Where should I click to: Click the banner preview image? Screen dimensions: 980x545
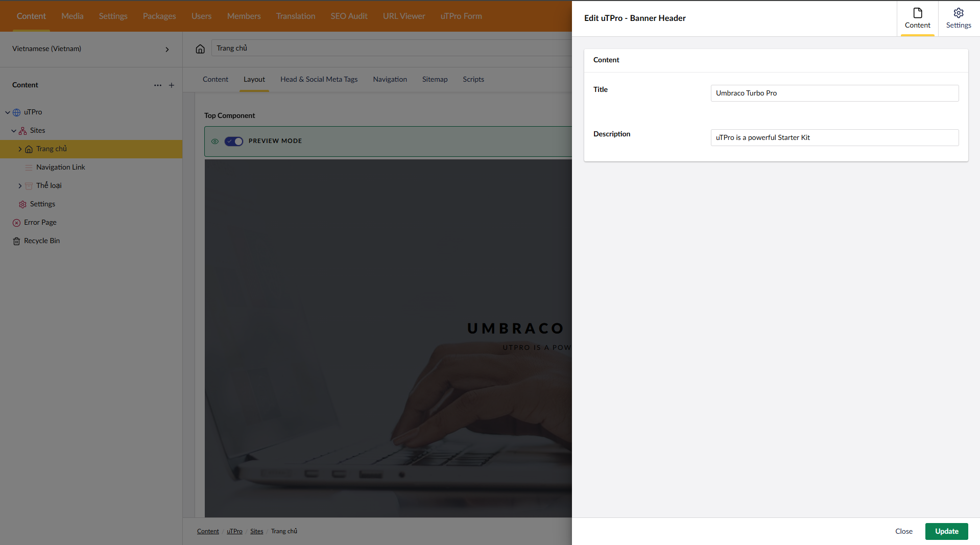(x=388, y=339)
